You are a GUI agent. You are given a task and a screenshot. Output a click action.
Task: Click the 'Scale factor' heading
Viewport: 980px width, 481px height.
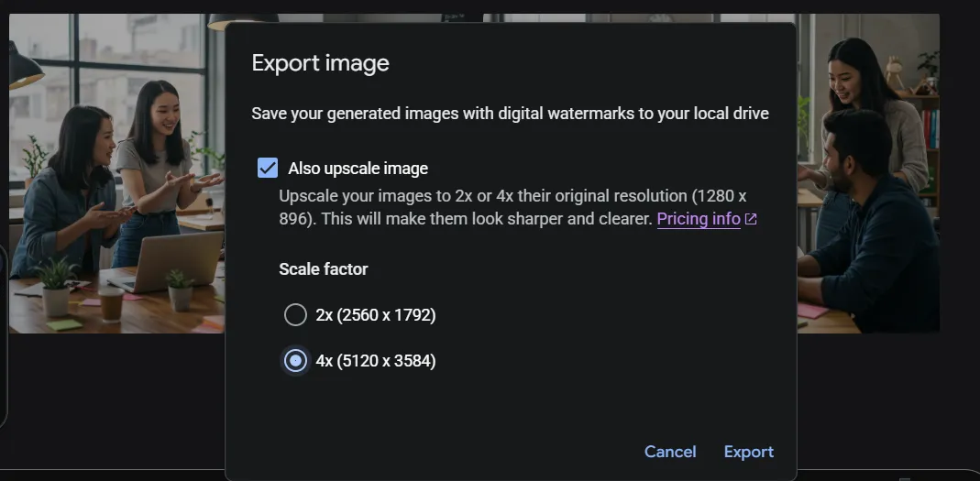click(x=323, y=269)
